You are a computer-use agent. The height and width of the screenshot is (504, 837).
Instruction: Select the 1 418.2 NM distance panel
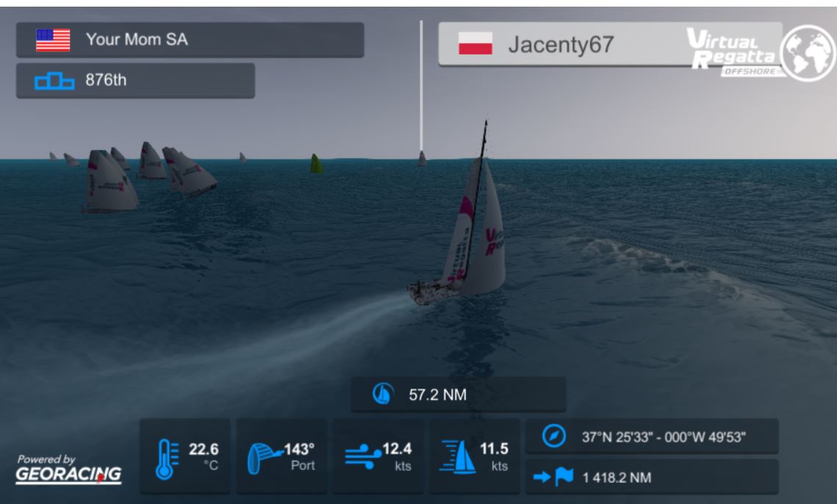click(x=652, y=477)
